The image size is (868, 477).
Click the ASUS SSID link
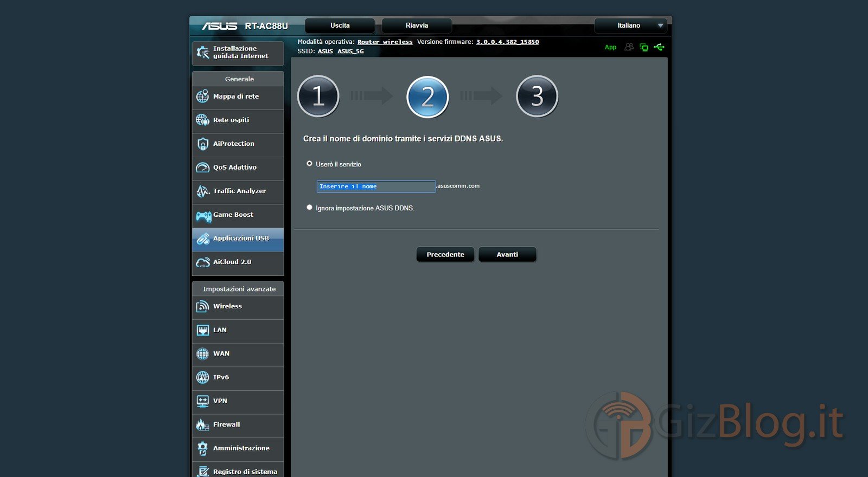325,51
